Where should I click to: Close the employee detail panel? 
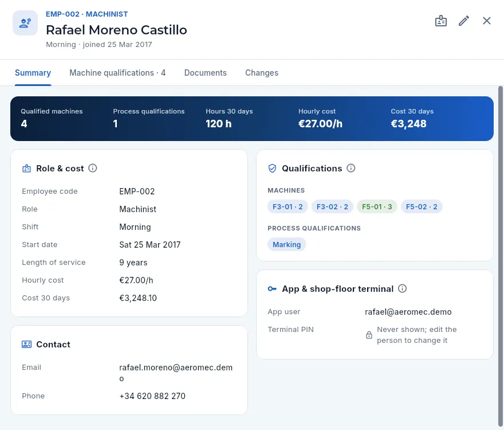click(487, 21)
